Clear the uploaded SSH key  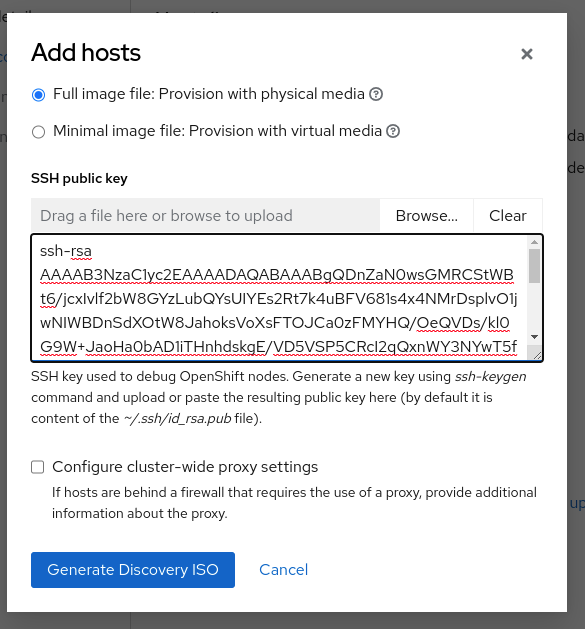[508, 215]
